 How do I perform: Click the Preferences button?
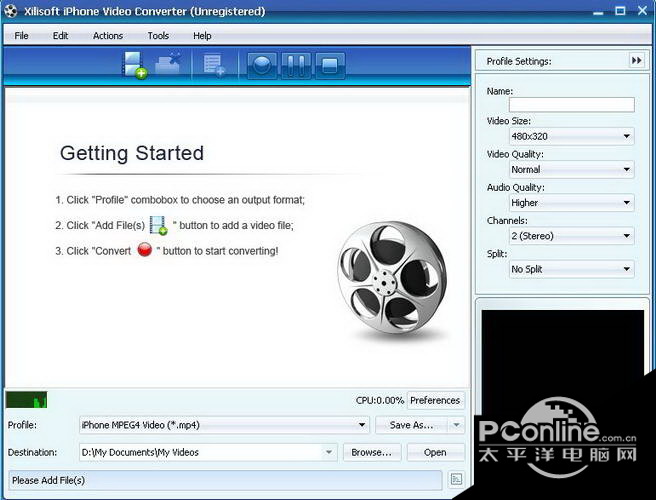(x=435, y=400)
